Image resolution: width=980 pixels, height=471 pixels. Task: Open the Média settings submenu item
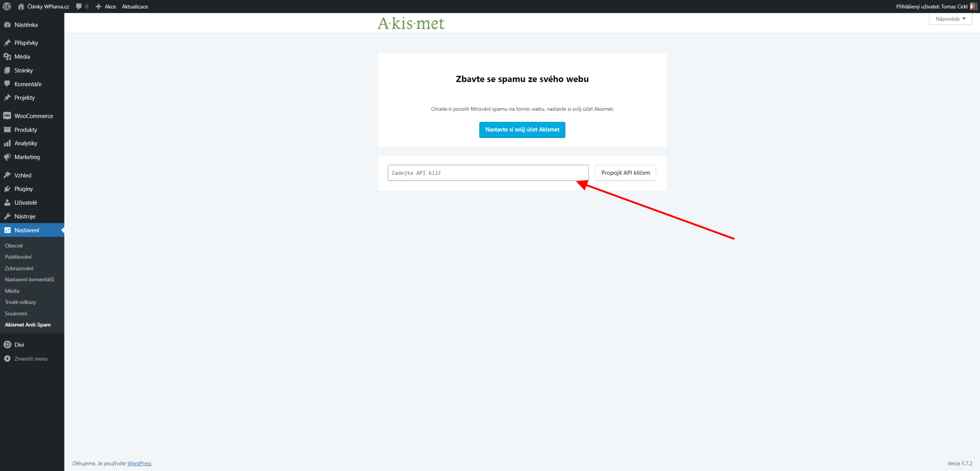pyautogui.click(x=12, y=290)
